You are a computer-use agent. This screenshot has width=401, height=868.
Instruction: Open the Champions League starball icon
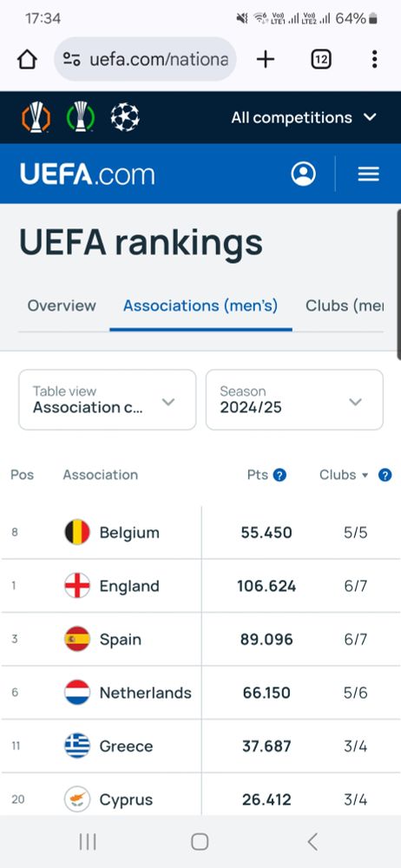pos(125,117)
